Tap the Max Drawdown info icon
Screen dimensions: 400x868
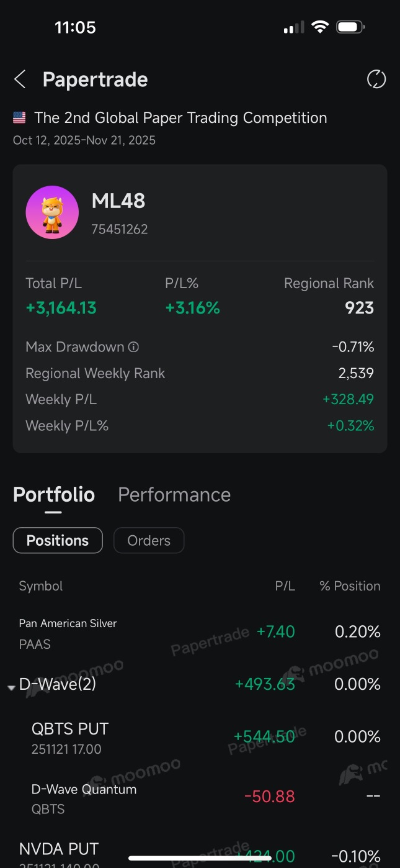click(x=133, y=347)
